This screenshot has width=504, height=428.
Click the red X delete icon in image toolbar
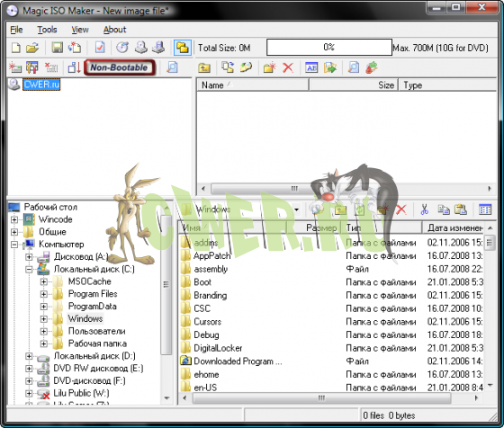288,67
